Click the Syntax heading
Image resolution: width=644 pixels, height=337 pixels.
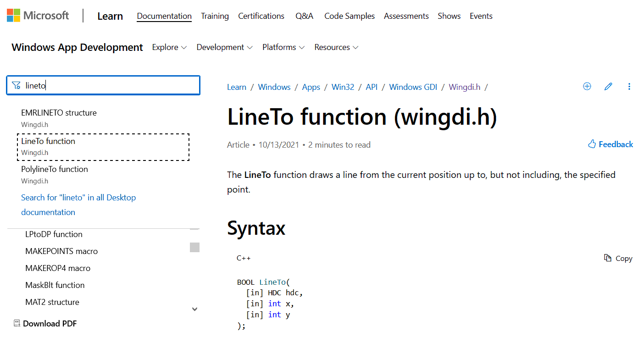click(256, 228)
